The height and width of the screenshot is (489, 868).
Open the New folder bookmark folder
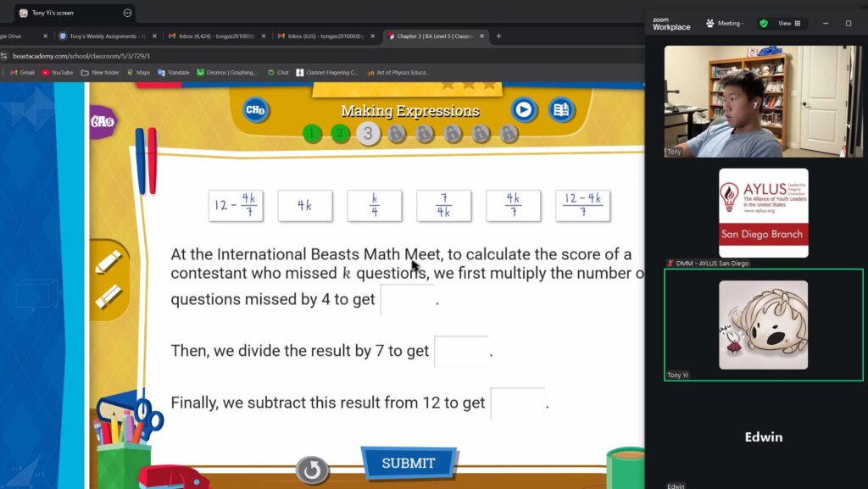pyautogui.click(x=100, y=73)
